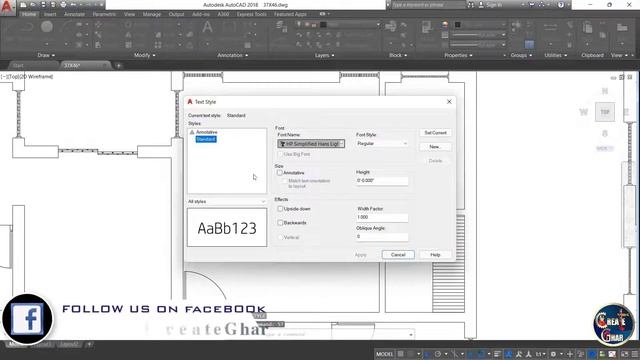Click the Autodesk App Store cart icon
This screenshot has width=640, height=360.
531,5
